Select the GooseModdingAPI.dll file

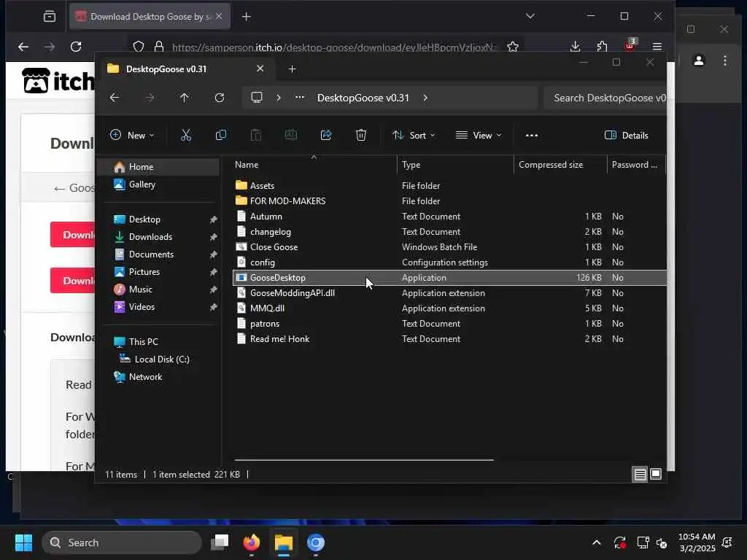pyautogui.click(x=449, y=293)
